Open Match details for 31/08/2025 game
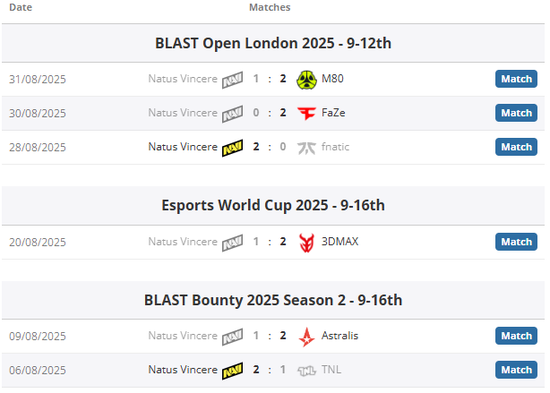This screenshot has height=393, width=550. 516,79
